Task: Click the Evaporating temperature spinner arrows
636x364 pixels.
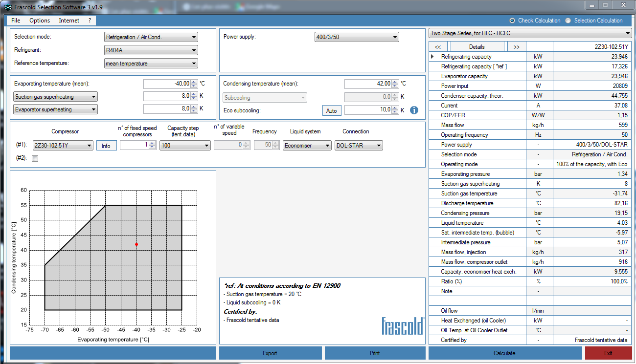Action: (194, 84)
